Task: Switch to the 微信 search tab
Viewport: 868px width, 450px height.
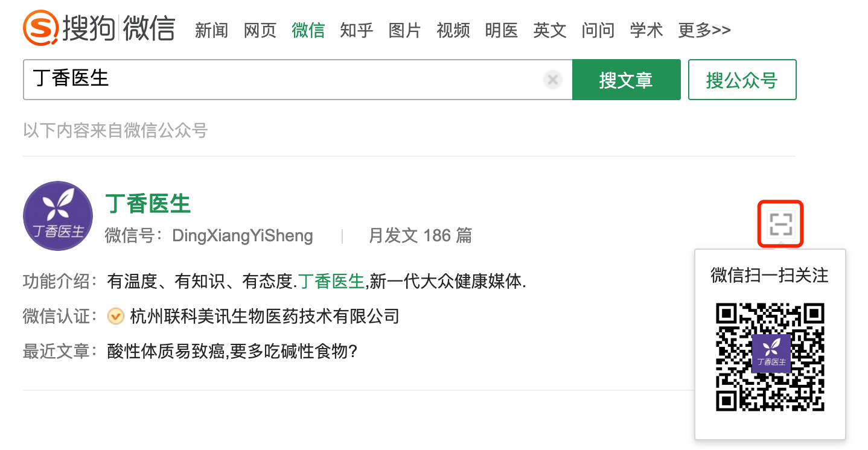Action: [308, 30]
